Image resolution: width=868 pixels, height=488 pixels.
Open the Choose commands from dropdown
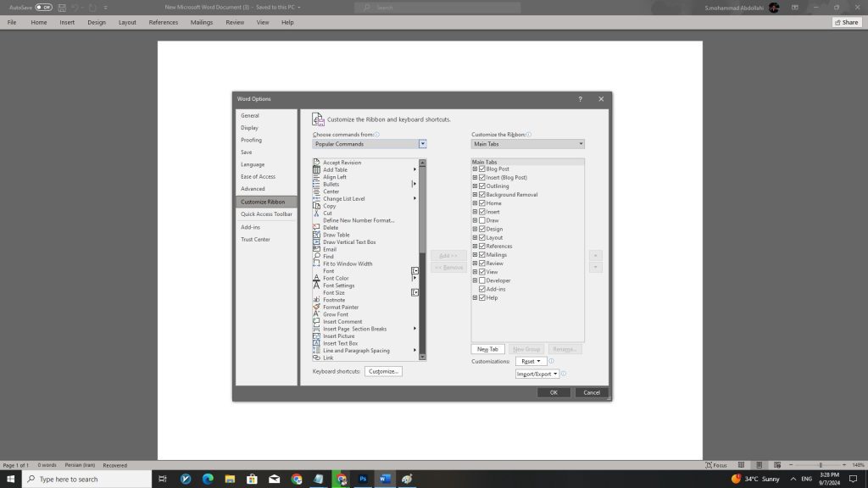[x=422, y=144]
